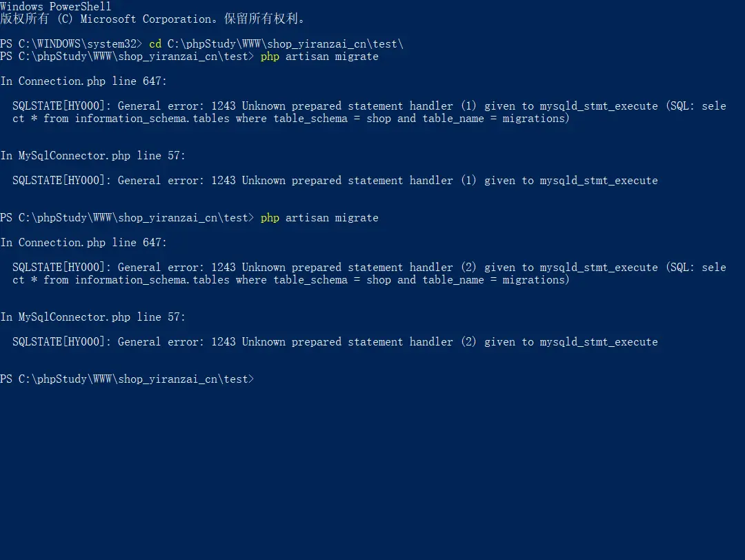Click the final empty PowerShell prompt line

pos(127,379)
